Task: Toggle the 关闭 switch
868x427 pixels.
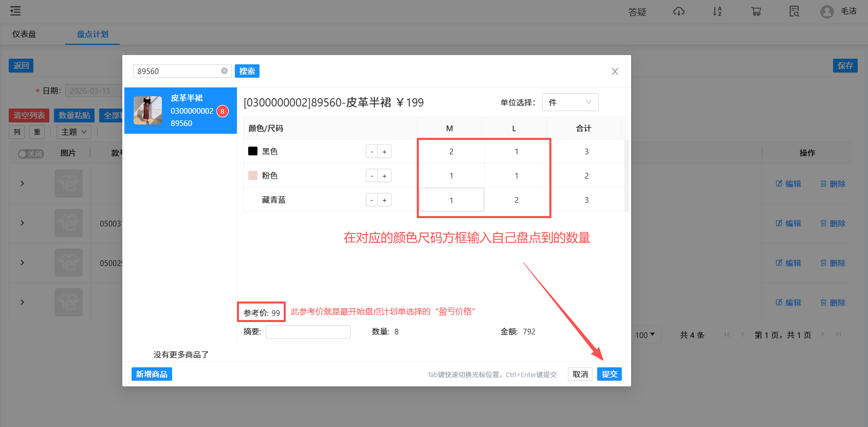Action: pos(31,153)
